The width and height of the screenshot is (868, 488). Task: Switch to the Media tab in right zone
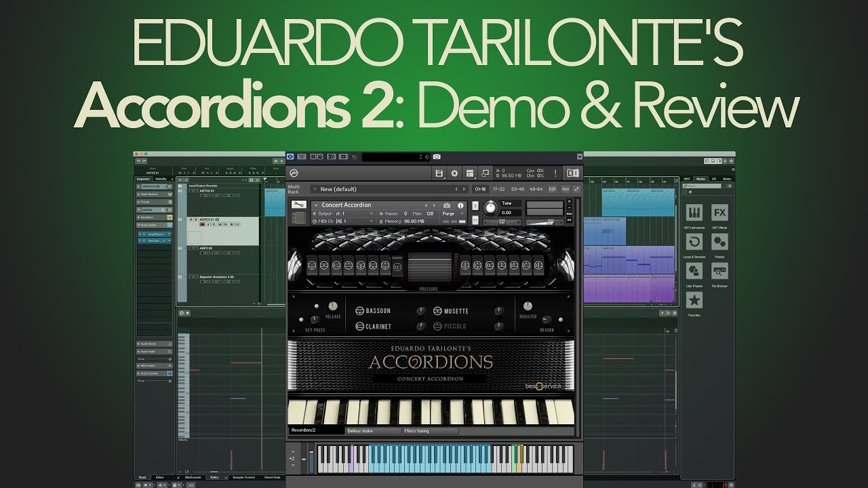pyautogui.click(x=701, y=179)
